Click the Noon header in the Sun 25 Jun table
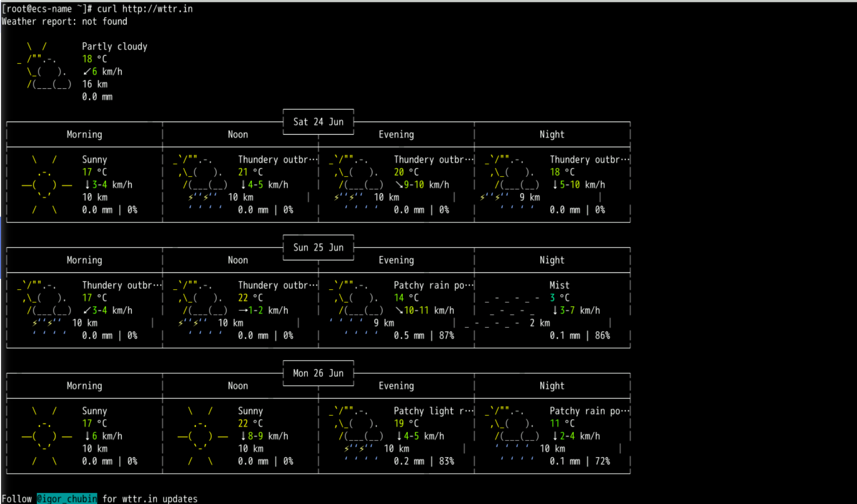 click(238, 260)
